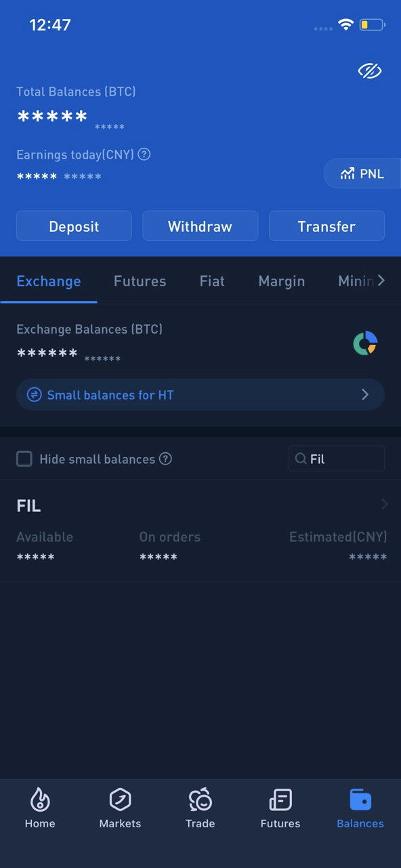Screen dimensions: 401x868
Task: Tap the Deposit button
Action: pos(74,226)
